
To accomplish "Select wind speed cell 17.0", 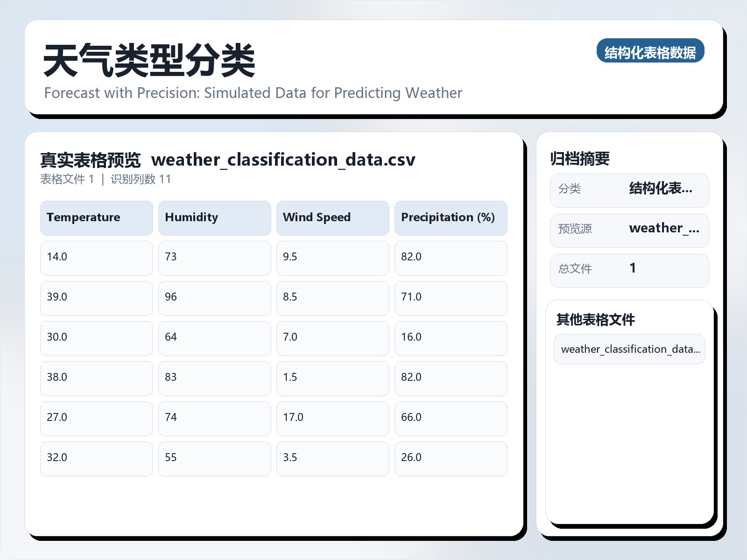I will (x=332, y=418).
